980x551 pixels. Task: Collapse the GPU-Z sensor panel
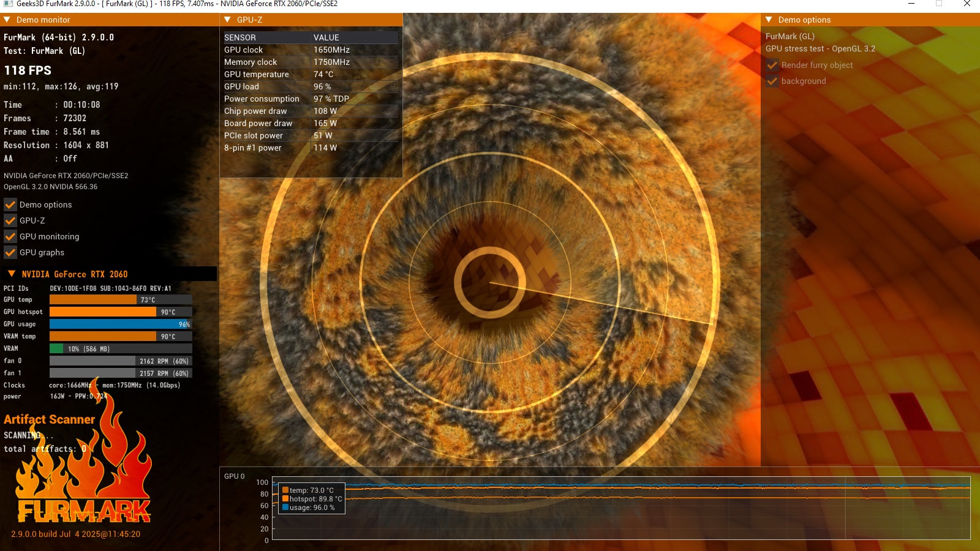pos(228,20)
